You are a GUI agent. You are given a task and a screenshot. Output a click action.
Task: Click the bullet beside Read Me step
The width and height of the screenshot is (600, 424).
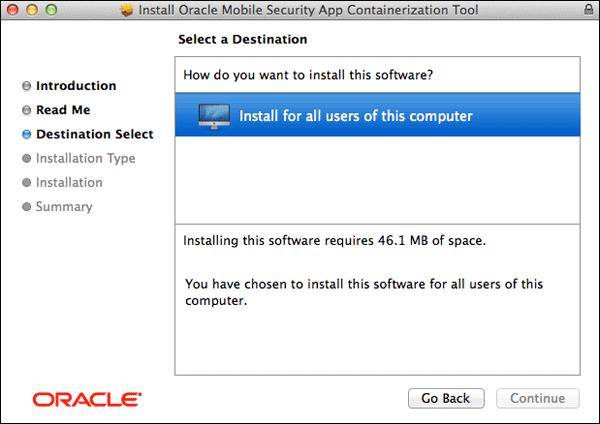point(26,110)
